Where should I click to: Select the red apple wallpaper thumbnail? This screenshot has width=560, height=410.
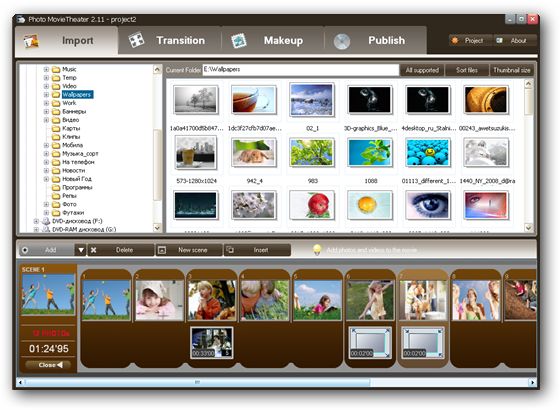click(x=312, y=205)
